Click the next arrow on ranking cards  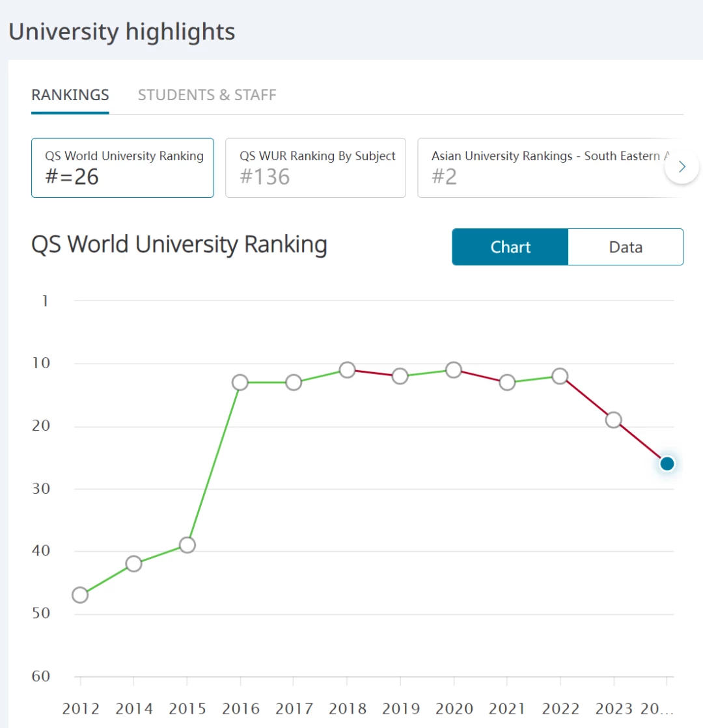[x=682, y=167]
